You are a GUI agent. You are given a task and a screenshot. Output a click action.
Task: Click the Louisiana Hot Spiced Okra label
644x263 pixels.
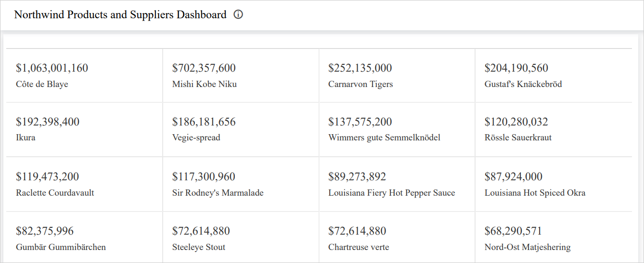(535, 193)
